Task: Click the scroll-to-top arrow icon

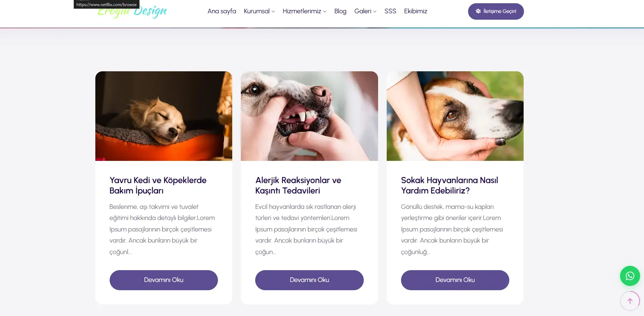Action: (x=630, y=301)
